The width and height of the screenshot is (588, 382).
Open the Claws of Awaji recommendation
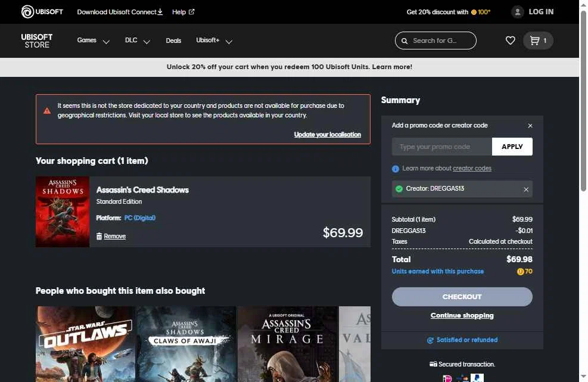186,344
